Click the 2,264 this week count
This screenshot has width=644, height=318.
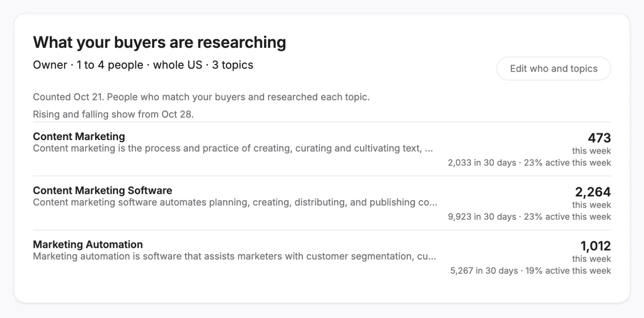(x=593, y=192)
